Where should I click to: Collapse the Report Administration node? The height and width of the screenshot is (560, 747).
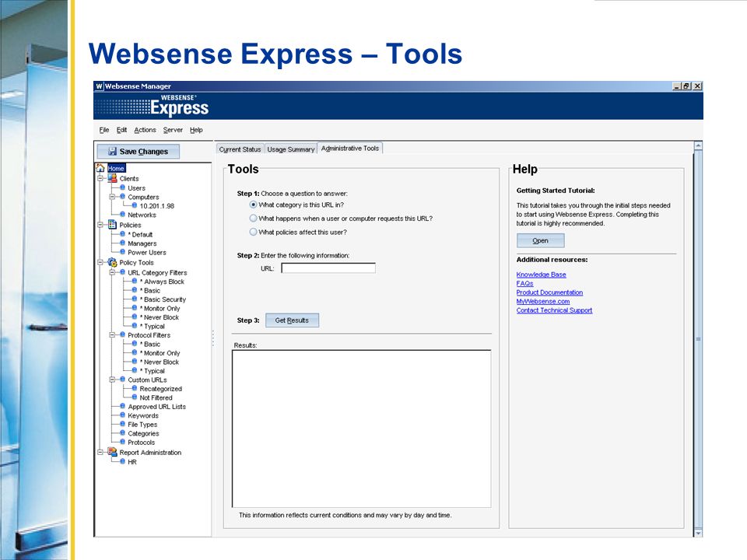(100, 453)
